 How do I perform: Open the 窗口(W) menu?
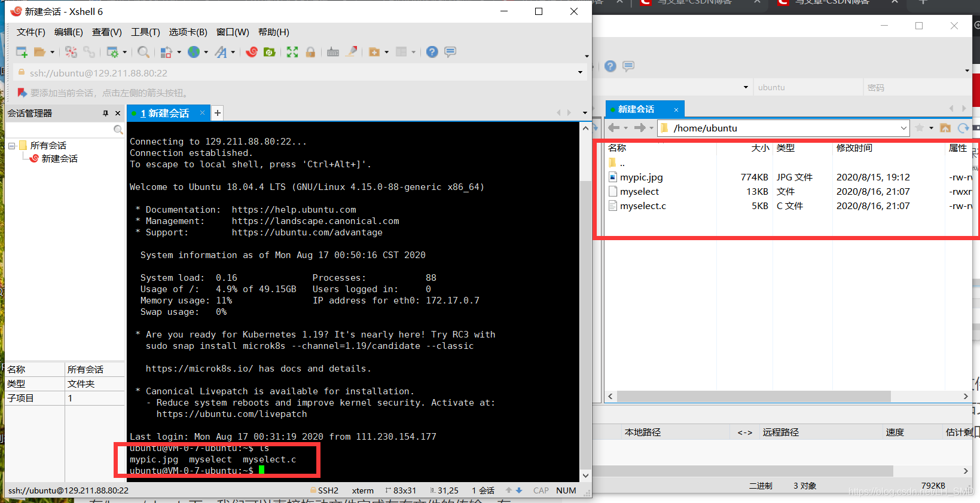click(x=233, y=32)
